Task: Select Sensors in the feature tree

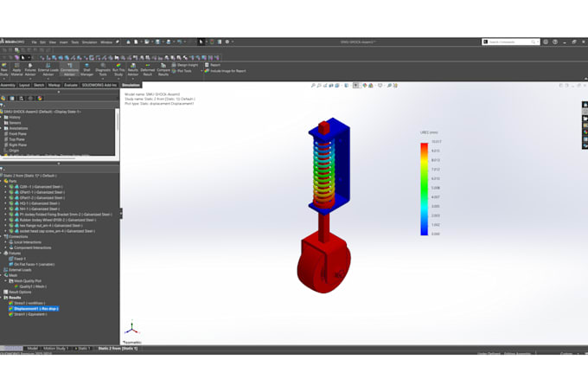Action: (15, 123)
